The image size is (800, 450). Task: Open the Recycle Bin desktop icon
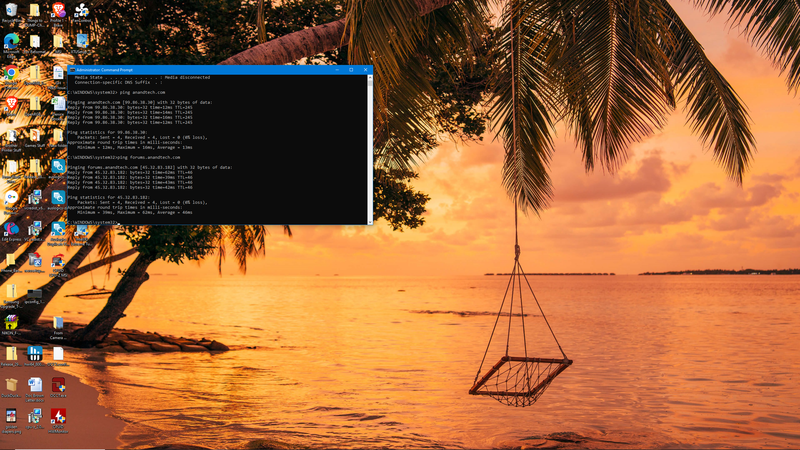point(10,10)
